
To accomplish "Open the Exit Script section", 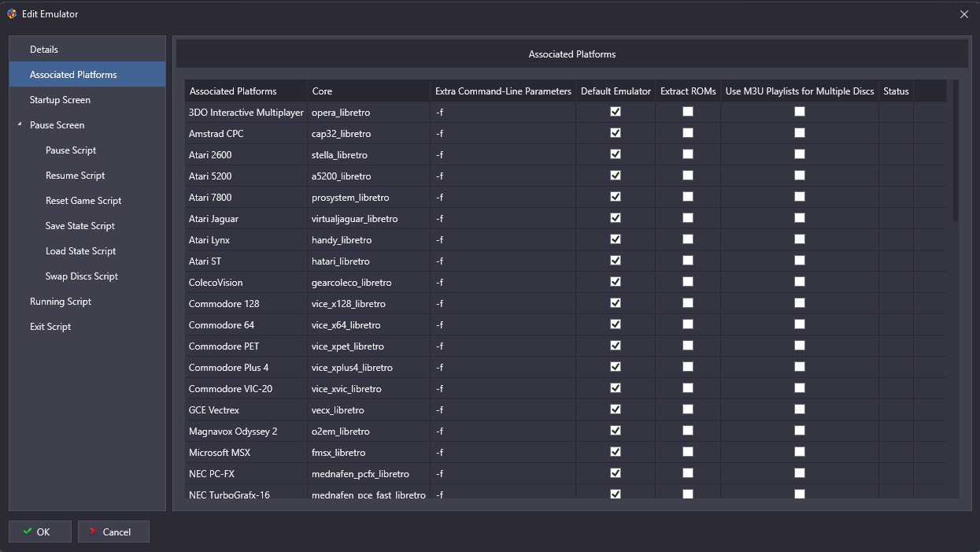I will point(87,326).
